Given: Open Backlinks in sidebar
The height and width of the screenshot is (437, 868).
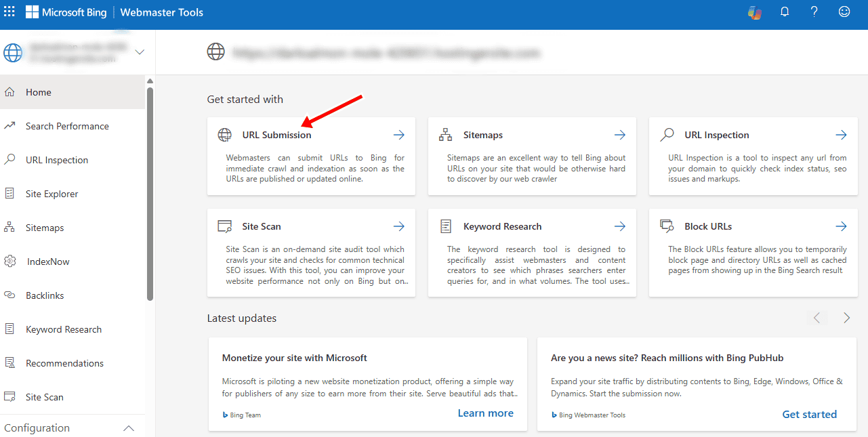Looking at the screenshot, I should click(x=73, y=295).
